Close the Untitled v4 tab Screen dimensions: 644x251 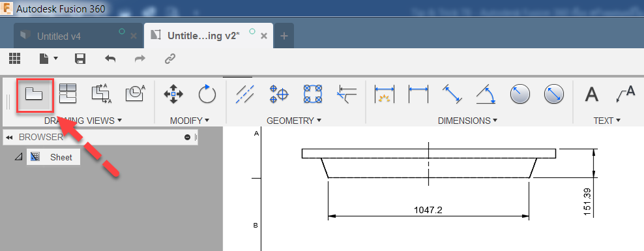(x=134, y=36)
